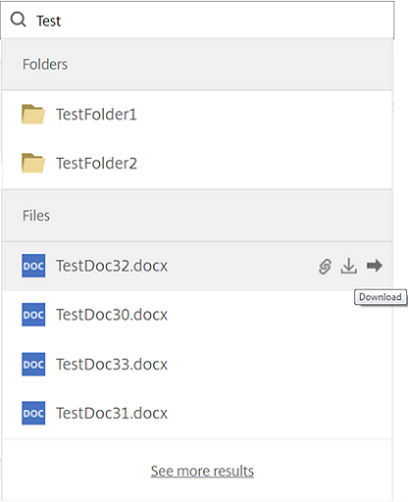
Task: Open the TestFolder1 search result
Action: 197,114
